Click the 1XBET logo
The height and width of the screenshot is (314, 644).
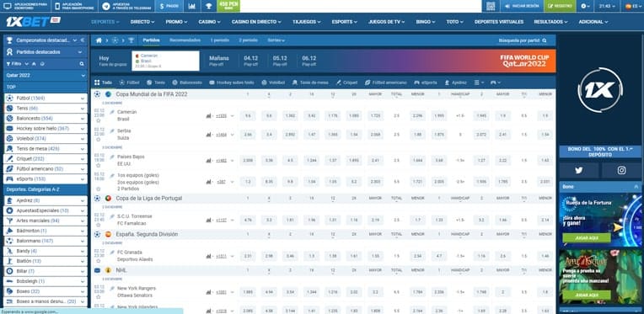[33, 22]
